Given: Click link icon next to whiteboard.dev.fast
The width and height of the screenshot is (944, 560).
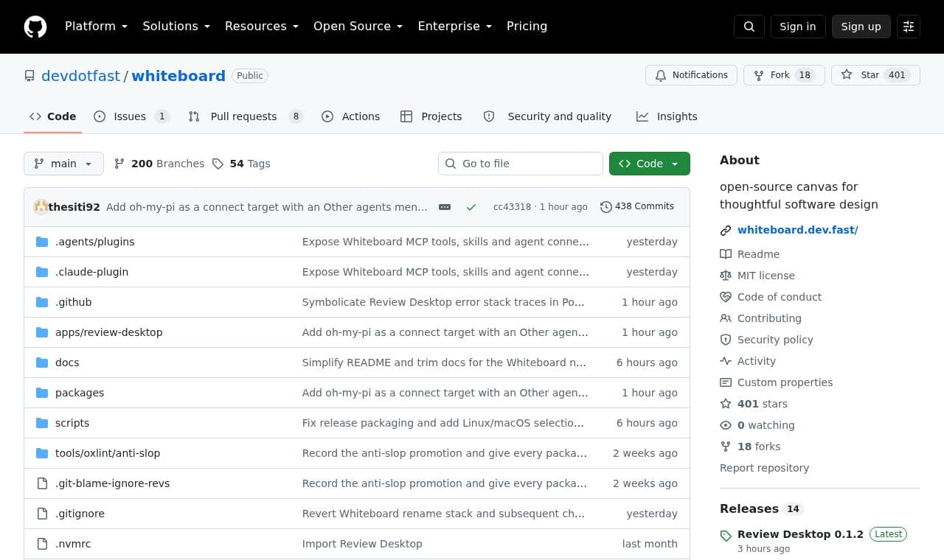Looking at the screenshot, I should 726,231.
